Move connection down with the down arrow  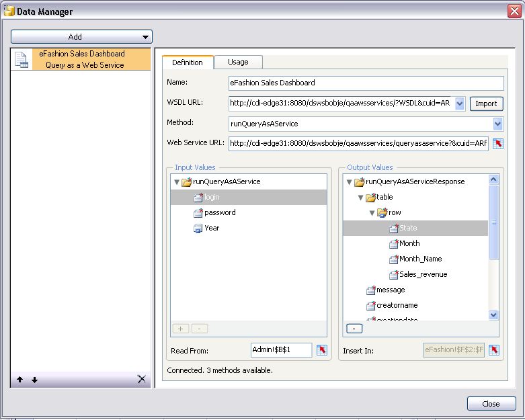[x=34, y=380]
